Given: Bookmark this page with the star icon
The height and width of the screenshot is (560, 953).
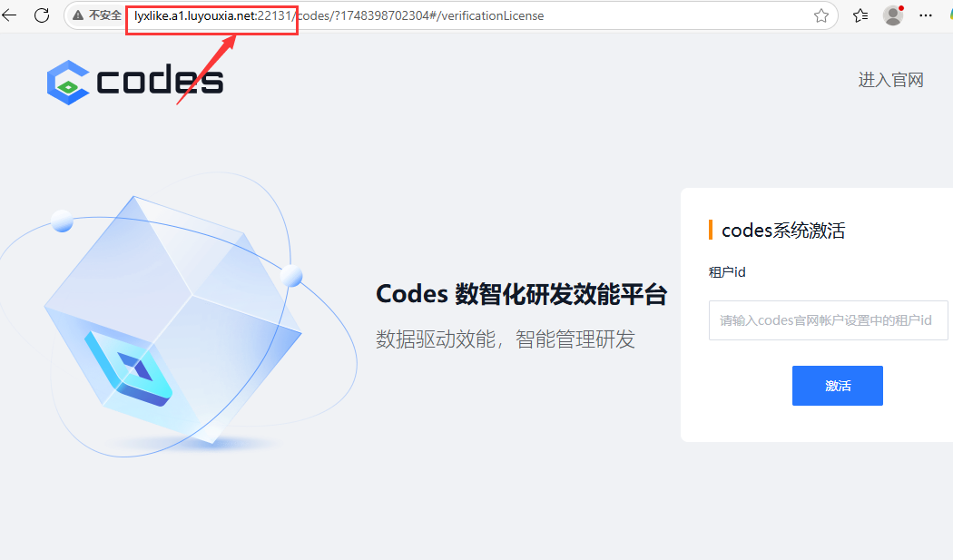Looking at the screenshot, I should (821, 15).
